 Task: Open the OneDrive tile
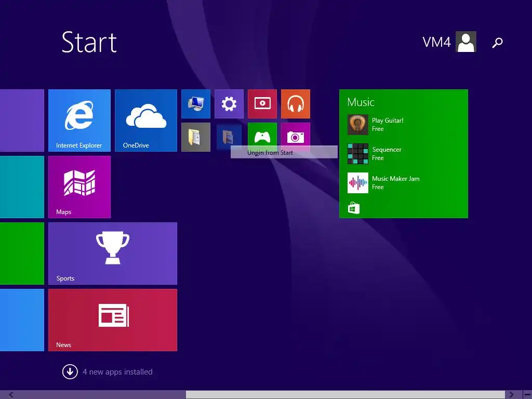click(146, 121)
